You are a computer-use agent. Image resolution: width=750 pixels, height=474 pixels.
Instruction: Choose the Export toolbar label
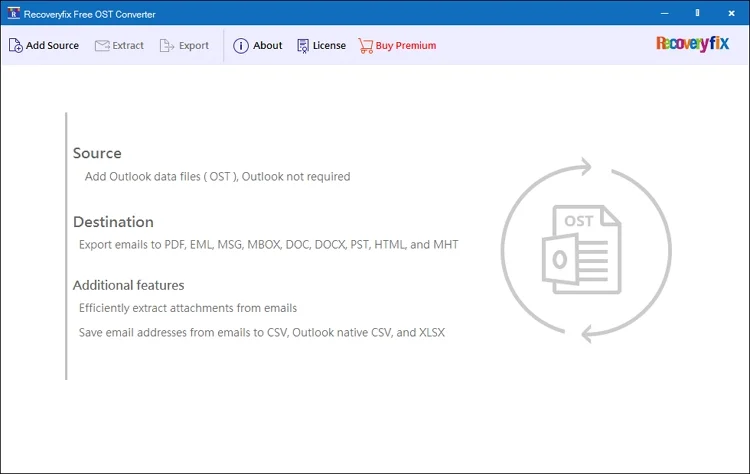coord(194,45)
